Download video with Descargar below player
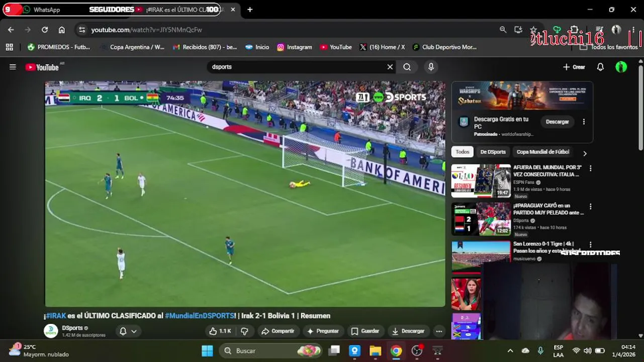644x362 pixels. [408, 331]
